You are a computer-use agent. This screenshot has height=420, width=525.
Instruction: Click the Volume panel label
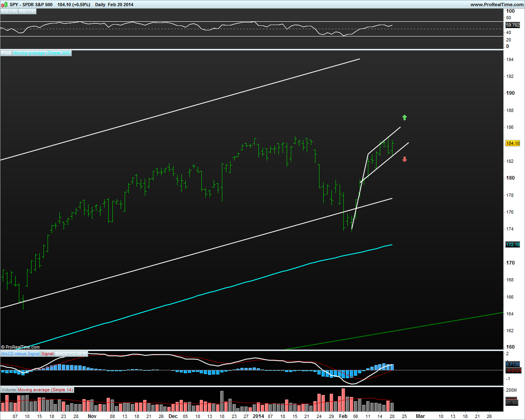pyautogui.click(x=9, y=390)
